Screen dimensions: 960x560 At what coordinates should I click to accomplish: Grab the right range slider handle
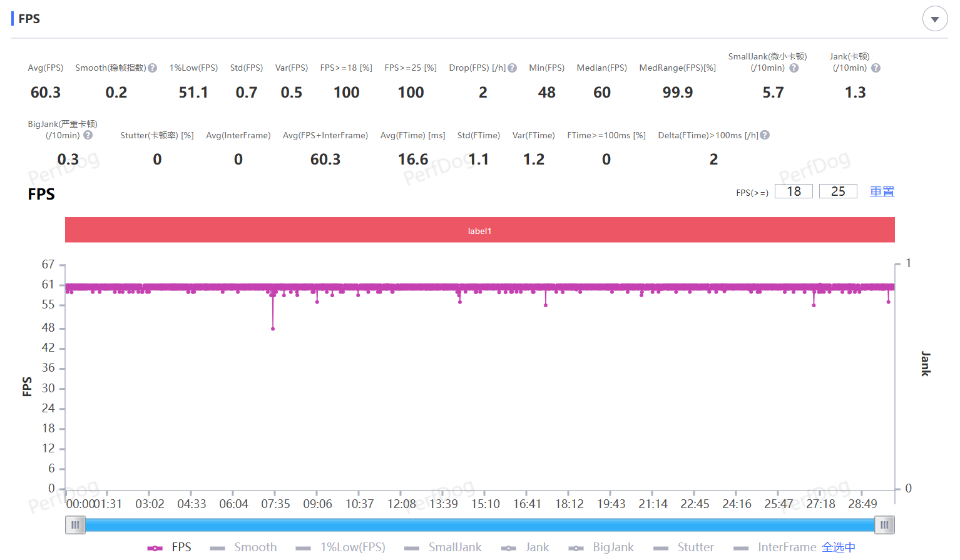884,525
